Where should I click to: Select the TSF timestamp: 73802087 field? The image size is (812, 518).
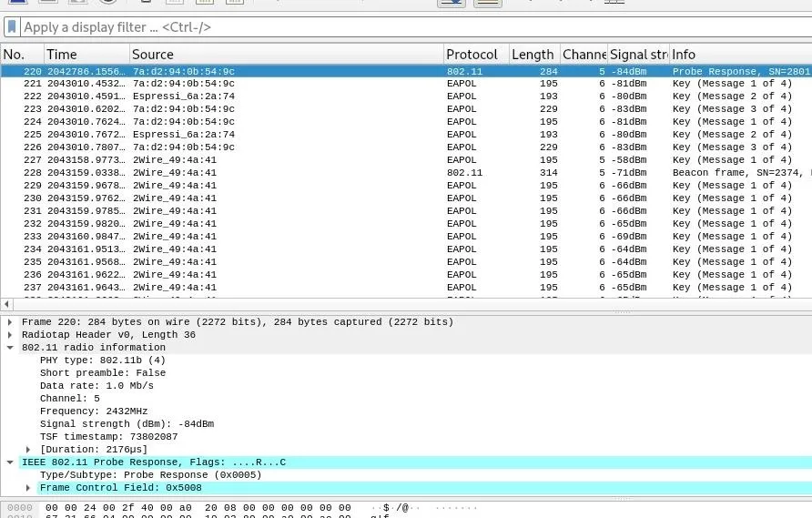point(108,437)
